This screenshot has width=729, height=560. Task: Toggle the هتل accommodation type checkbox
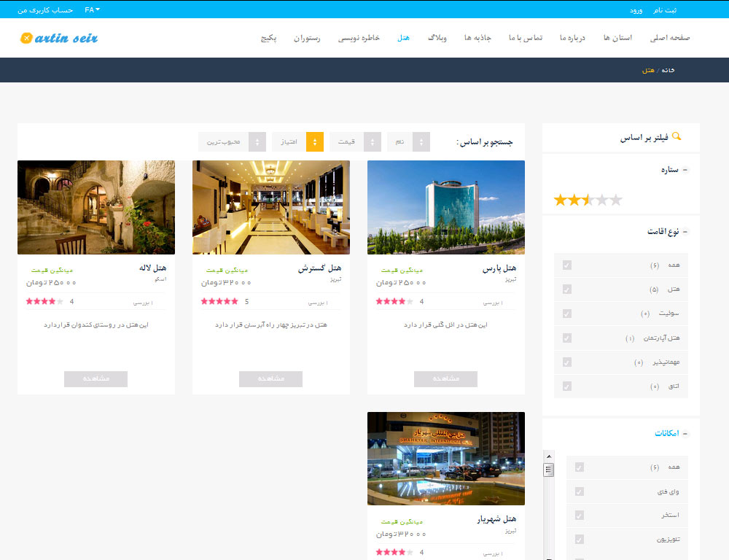point(566,289)
